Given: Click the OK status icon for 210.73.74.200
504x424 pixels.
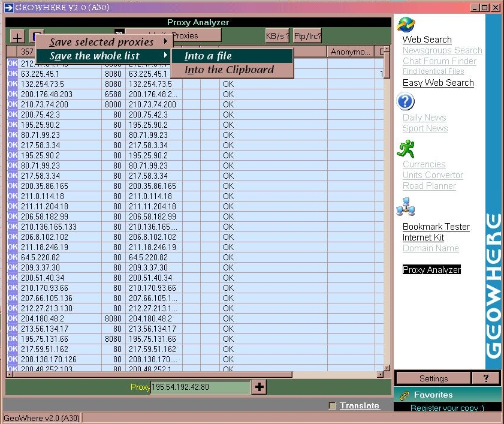Looking at the screenshot, I should 12,104.
